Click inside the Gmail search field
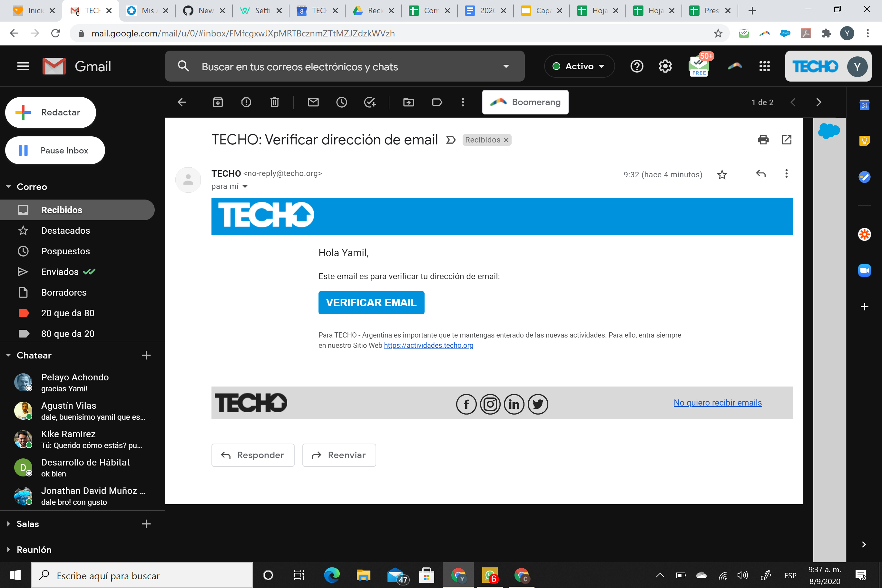The image size is (882, 588). (338, 66)
